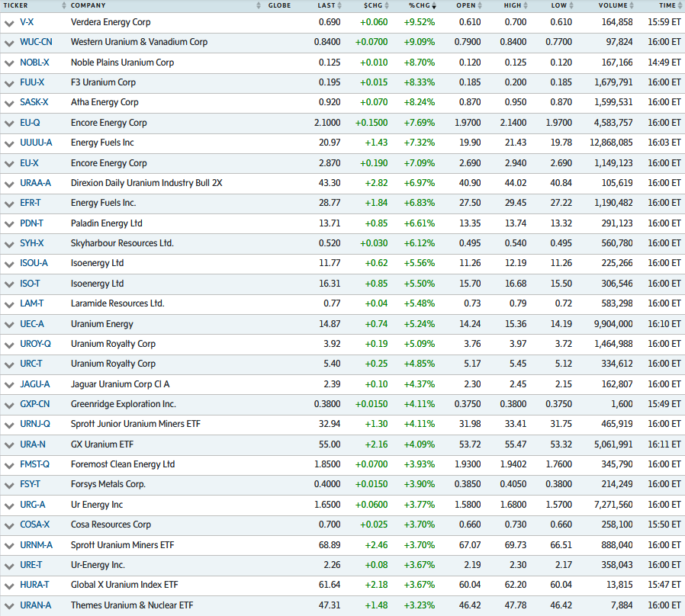Image resolution: width=685 pixels, height=616 pixels.
Task: Open the SASK-X ticker link
Action: click(x=34, y=103)
